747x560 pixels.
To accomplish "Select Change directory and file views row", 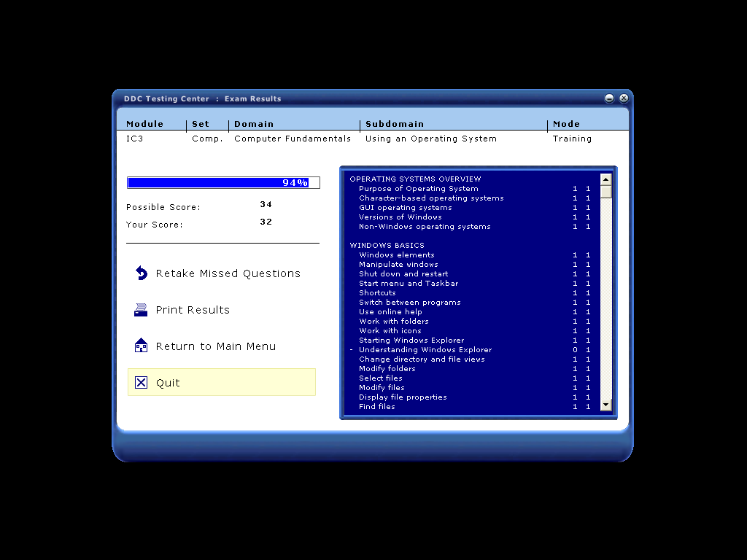I will coord(474,359).
